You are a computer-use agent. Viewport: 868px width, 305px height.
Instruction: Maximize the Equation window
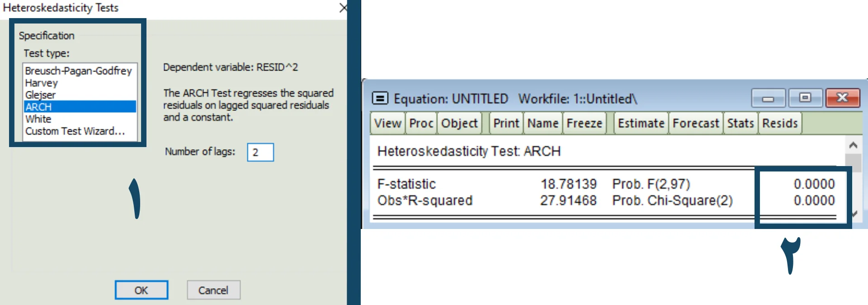coord(805,98)
